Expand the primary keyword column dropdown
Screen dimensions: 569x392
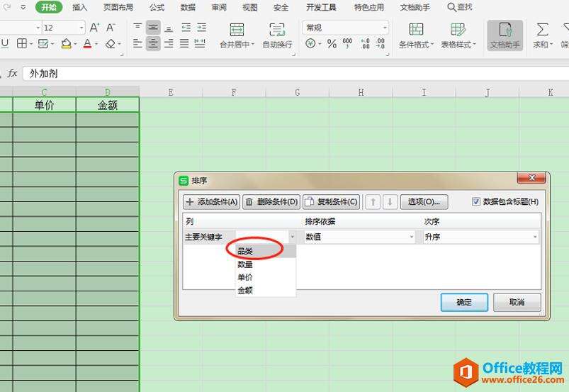click(x=293, y=237)
